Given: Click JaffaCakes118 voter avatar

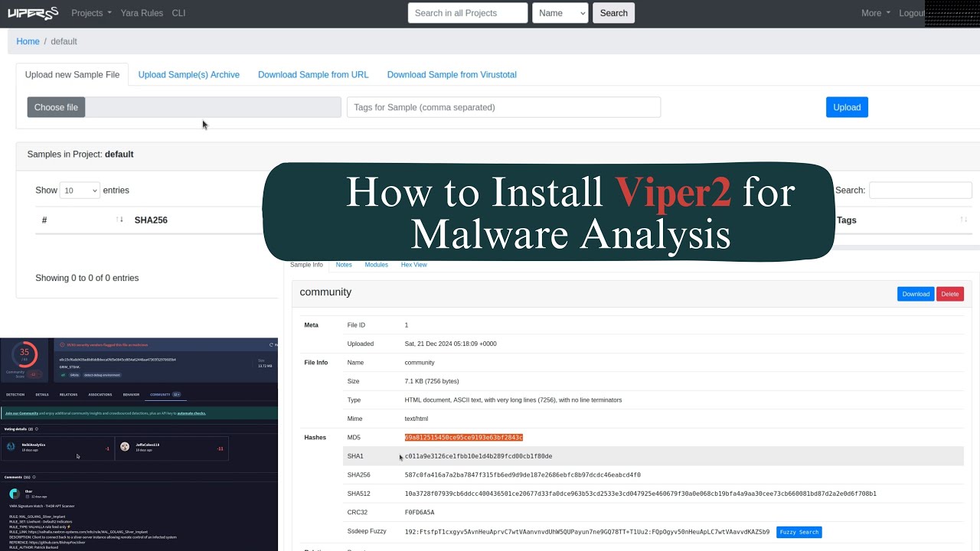Looking at the screenshot, I should 125,446.
